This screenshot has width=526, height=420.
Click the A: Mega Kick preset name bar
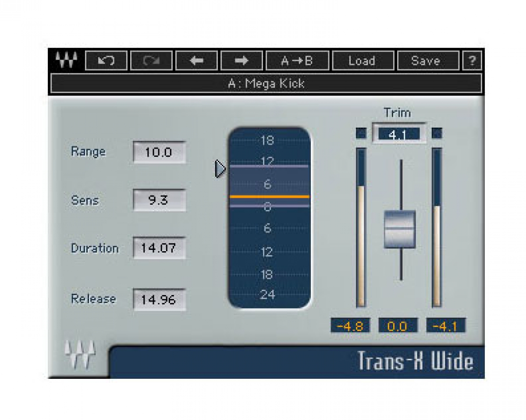coord(266,83)
